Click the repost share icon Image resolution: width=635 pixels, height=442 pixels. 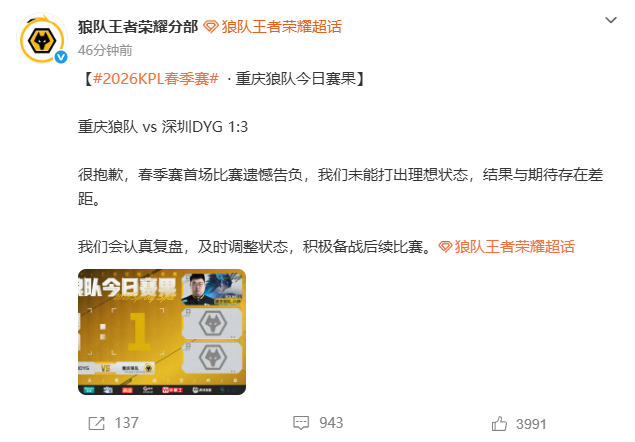(x=96, y=423)
